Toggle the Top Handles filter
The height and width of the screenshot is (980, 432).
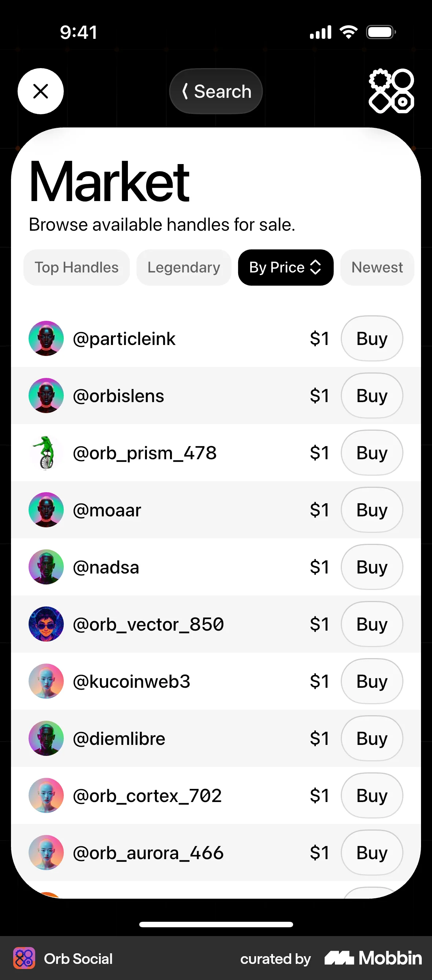pos(76,267)
